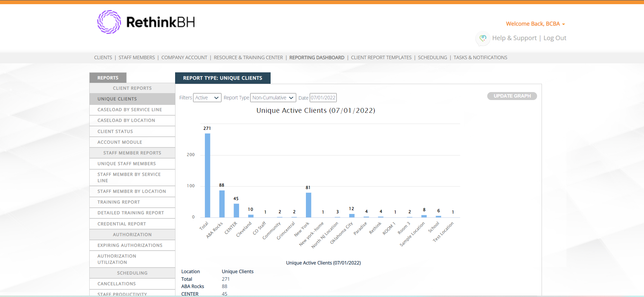Select Reporting Dashboard in the top navigation
The width and height of the screenshot is (644, 297).
[317, 57]
